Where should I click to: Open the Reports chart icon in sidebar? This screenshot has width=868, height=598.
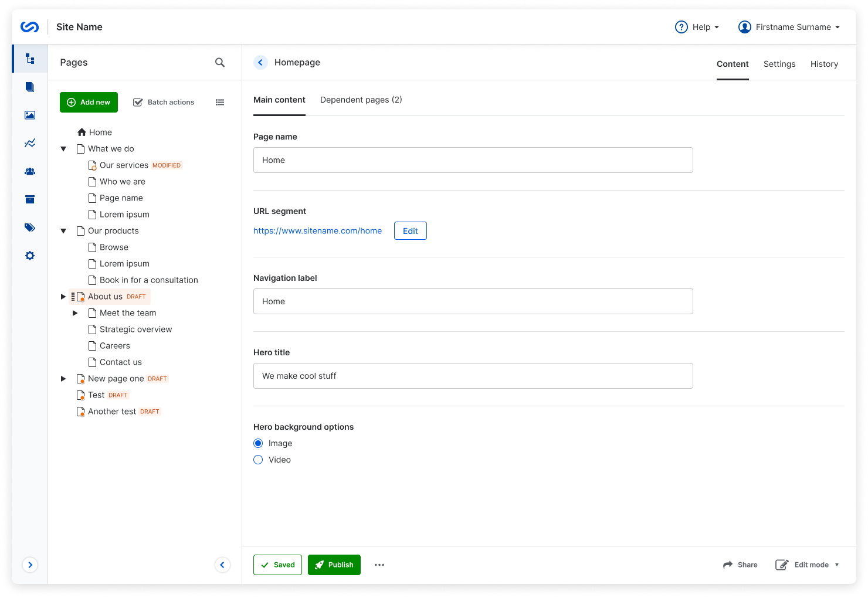pos(30,143)
